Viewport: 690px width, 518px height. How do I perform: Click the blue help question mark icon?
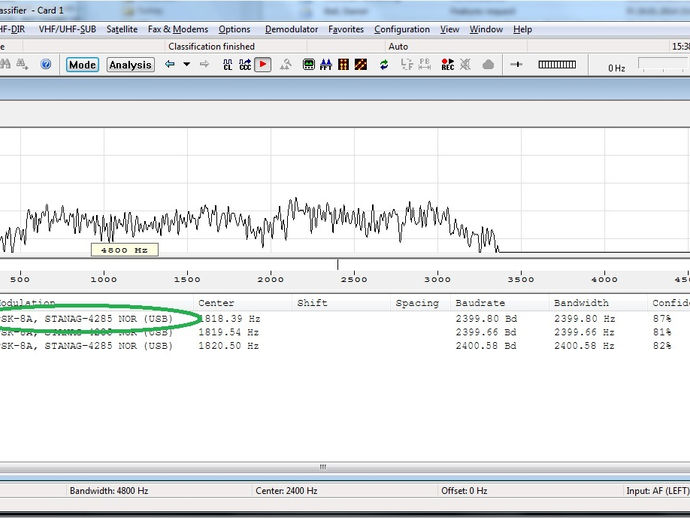tap(46, 65)
